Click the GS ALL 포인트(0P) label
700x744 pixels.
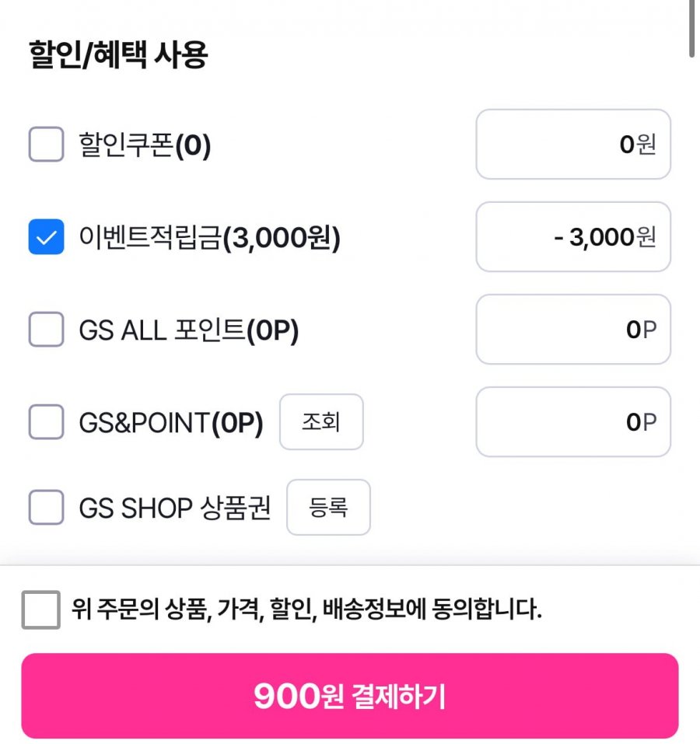click(188, 330)
